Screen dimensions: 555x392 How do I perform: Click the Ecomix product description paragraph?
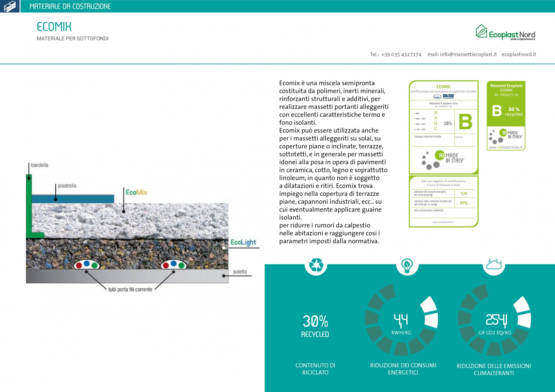coord(334,162)
